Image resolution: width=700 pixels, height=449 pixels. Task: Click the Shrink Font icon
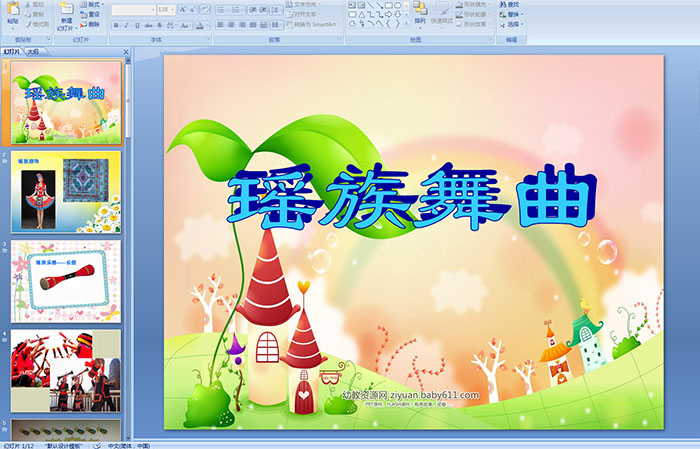(x=193, y=9)
